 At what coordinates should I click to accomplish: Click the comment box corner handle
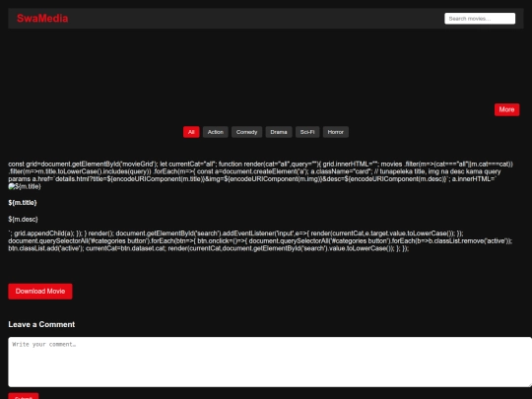click(529, 384)
